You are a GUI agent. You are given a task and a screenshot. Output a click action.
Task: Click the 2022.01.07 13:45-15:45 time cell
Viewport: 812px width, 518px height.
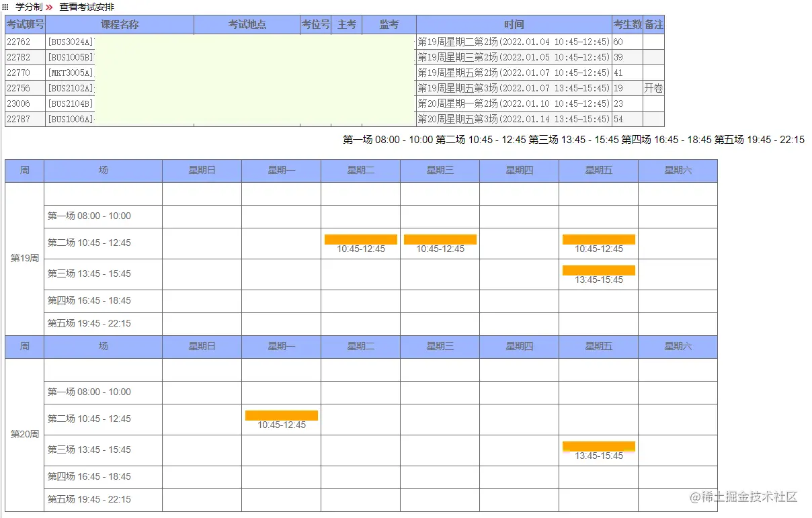pyautogui.click(x=514, y=88)
